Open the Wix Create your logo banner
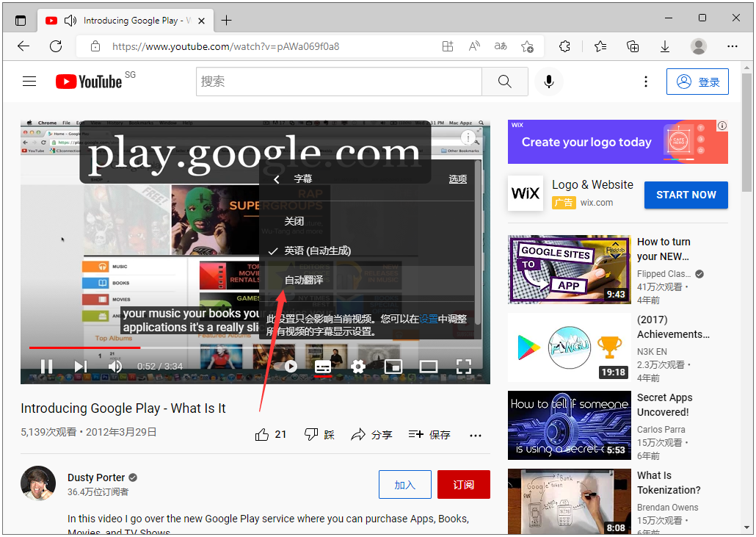Image resolution: width=756 pixels, height=537 pixels. click(x=617, y=142)
